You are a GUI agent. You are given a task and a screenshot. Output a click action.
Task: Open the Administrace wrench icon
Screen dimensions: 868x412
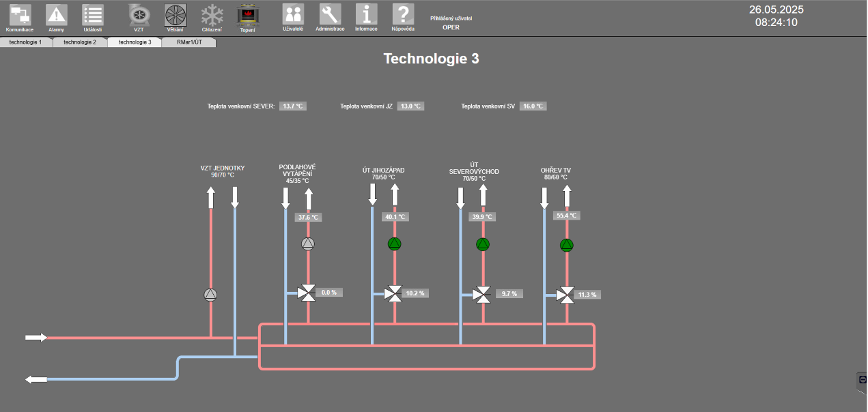tap(330, 15)
